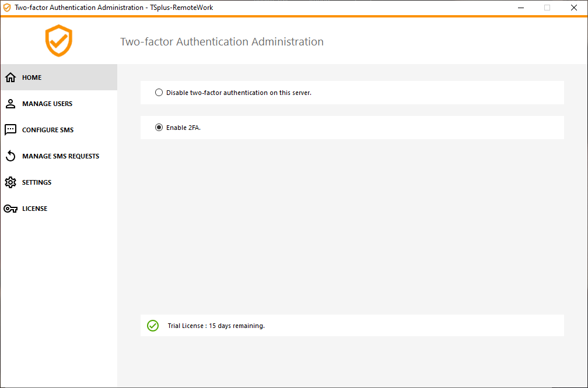This screenshot has height=388, width=588.
Task: Click the License key icon
Action: coord(10,208)
